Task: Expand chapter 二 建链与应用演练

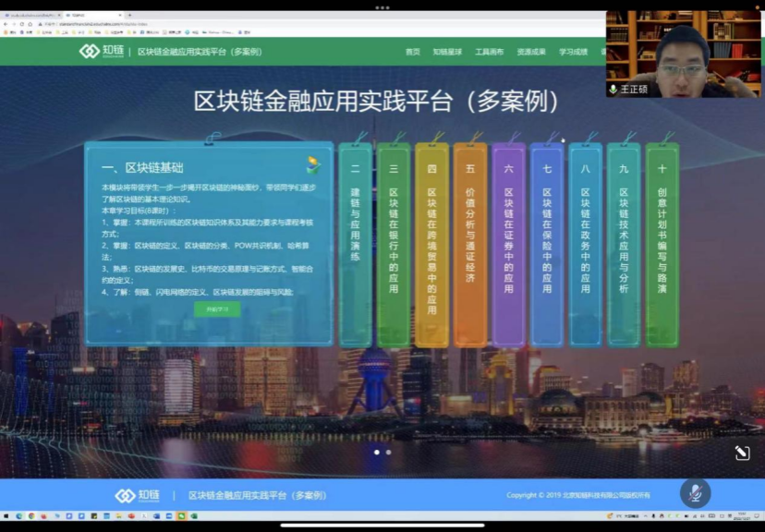Action: point(355,245)
